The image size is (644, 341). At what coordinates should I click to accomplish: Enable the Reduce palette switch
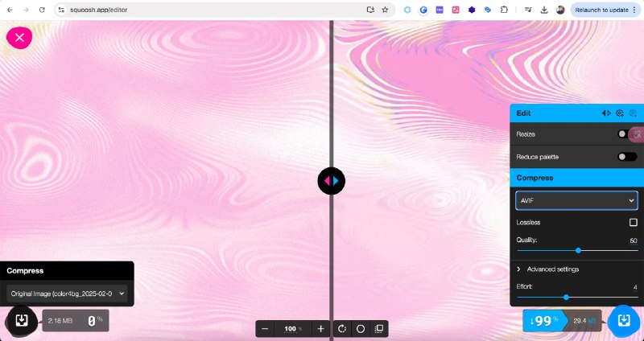(x=627, y=157)
